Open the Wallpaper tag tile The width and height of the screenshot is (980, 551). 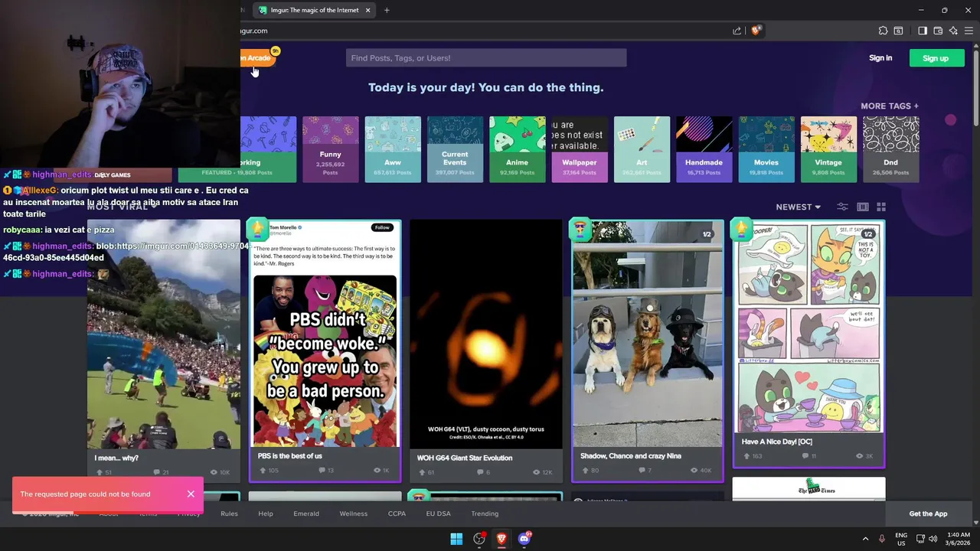point(580,149)
